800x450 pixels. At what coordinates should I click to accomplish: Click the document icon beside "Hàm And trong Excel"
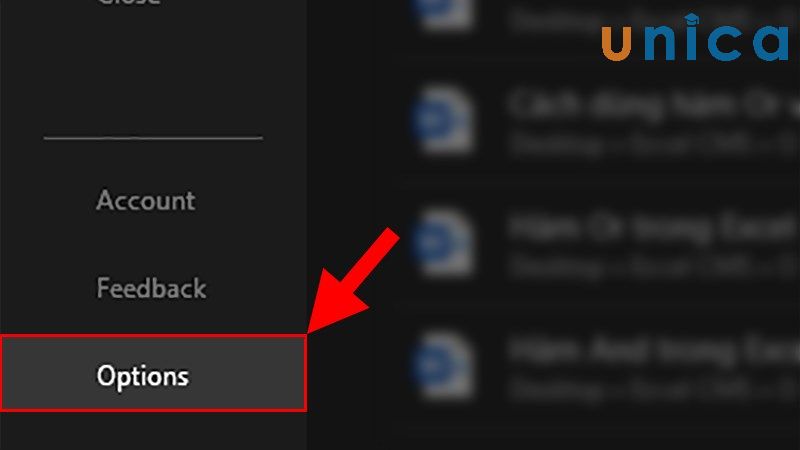click(x=443, y=364)
